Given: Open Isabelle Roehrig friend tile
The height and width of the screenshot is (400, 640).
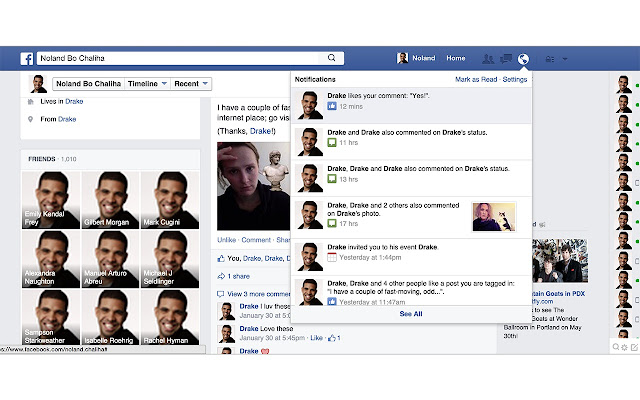Looking at the screenshot, I should pos(110,317).
